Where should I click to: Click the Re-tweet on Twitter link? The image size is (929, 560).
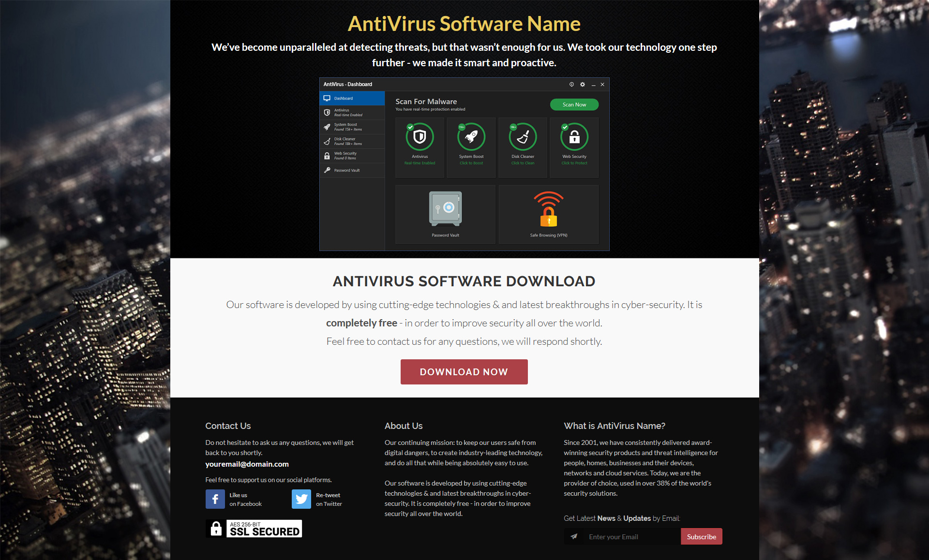[329, 500]
